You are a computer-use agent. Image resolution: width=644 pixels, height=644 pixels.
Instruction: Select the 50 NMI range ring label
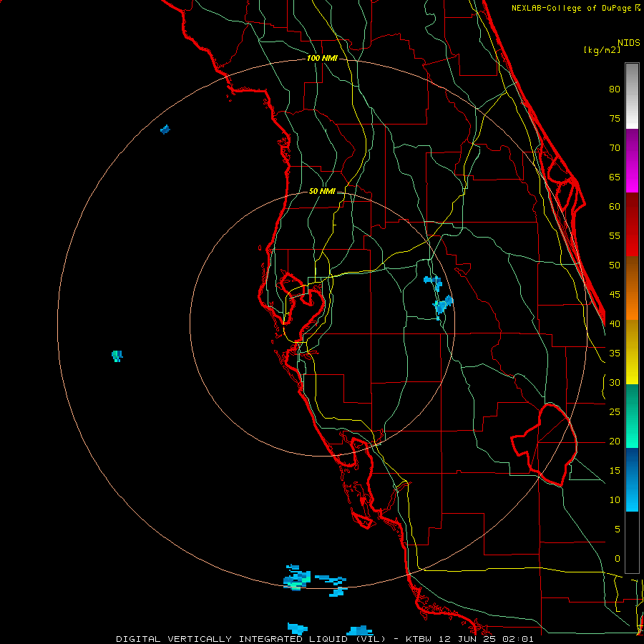322,191
